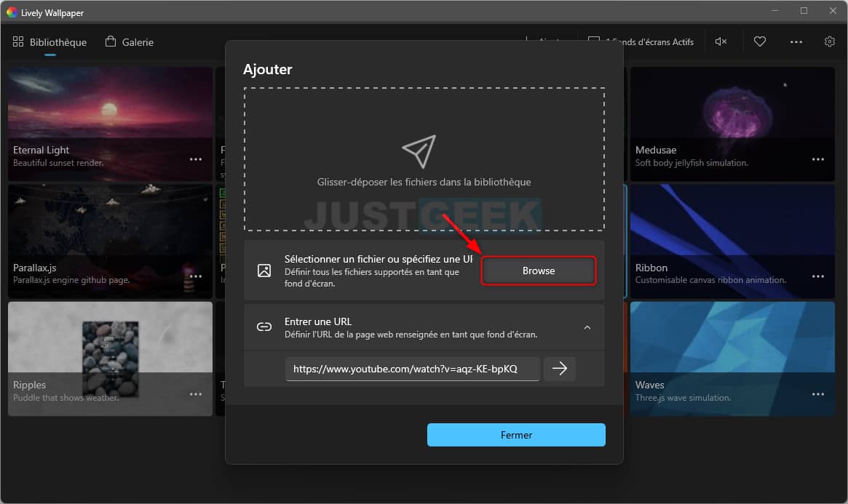Click the Lively Wallpaper app icon

12,12
